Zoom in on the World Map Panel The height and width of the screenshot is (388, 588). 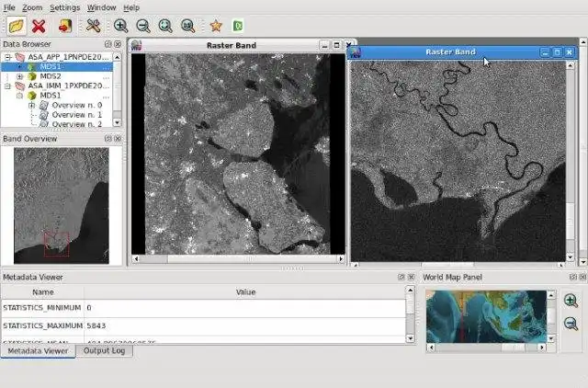(x=571, y=301)
